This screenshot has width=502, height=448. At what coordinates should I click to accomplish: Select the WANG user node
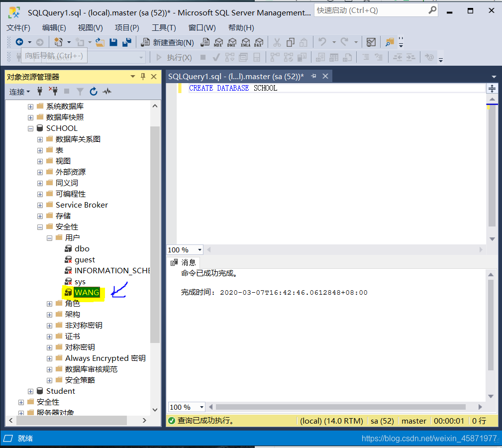click(x=87, y=292)
